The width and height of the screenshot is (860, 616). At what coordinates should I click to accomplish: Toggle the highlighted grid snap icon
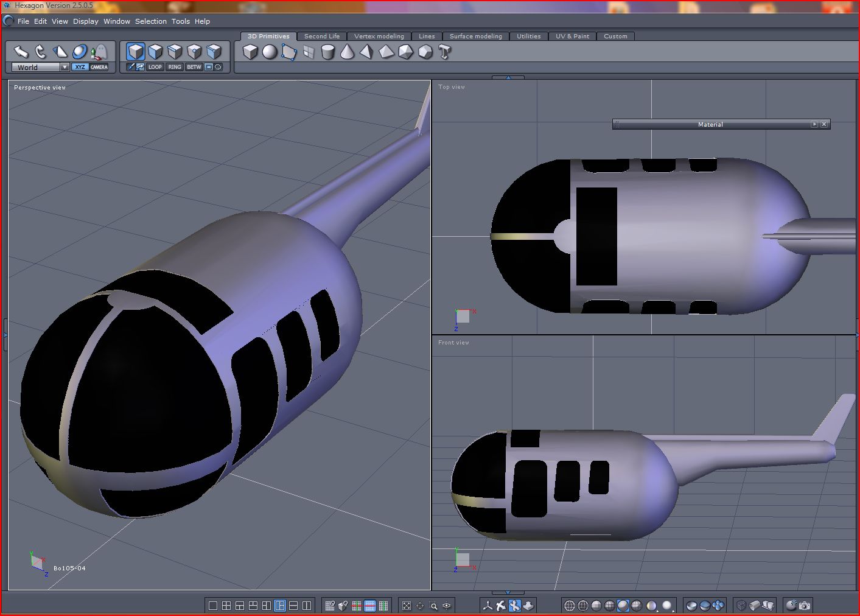[369, 606]
